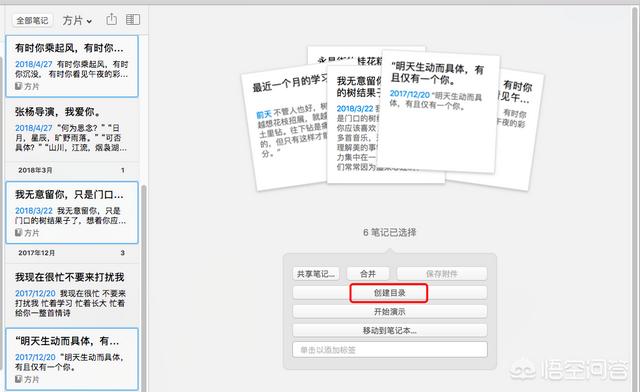The width and height of the screenshot is (640, 392).
Task: Click the 开始演示 button
Action: pos(390,312)
